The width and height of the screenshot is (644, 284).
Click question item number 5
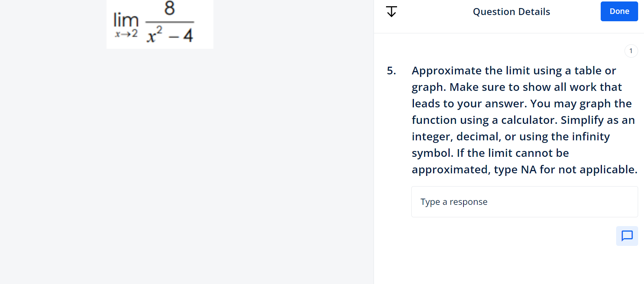(x=390, y=70)
